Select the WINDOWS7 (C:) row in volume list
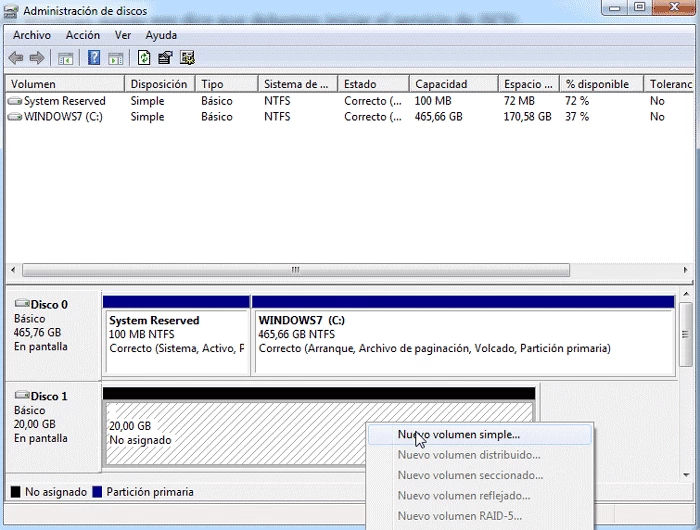This screenshot has height=530, width=700. coord(350,117)
